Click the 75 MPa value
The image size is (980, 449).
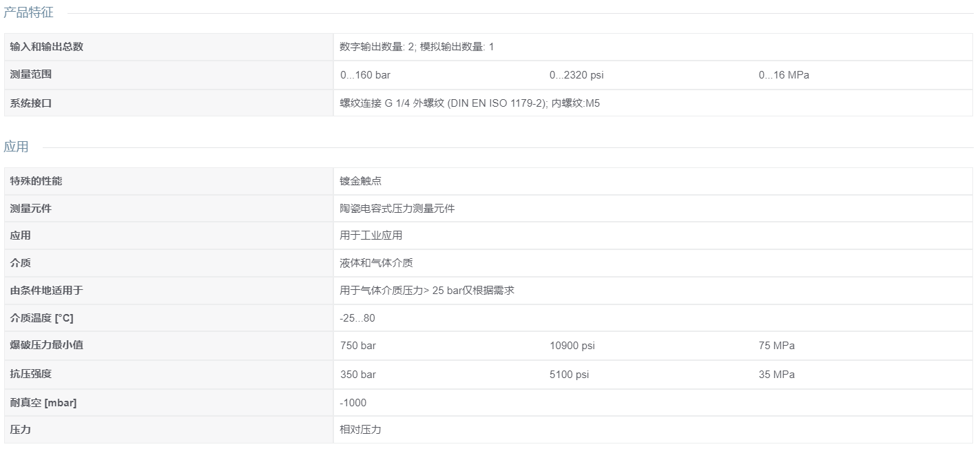tap(776, 346)
